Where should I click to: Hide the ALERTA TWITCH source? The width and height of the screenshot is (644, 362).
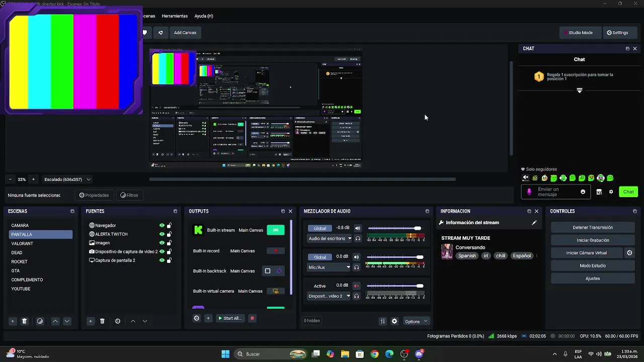[162, 234]
